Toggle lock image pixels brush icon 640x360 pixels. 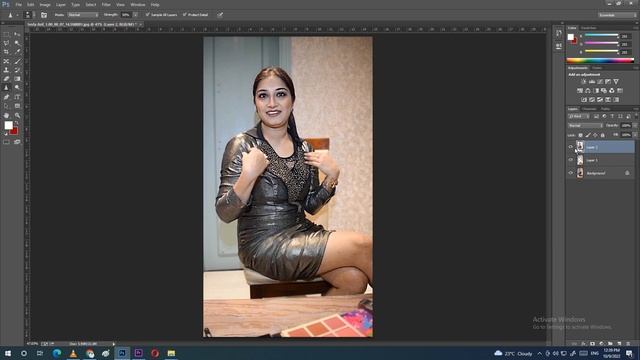(x=588, y=135)
